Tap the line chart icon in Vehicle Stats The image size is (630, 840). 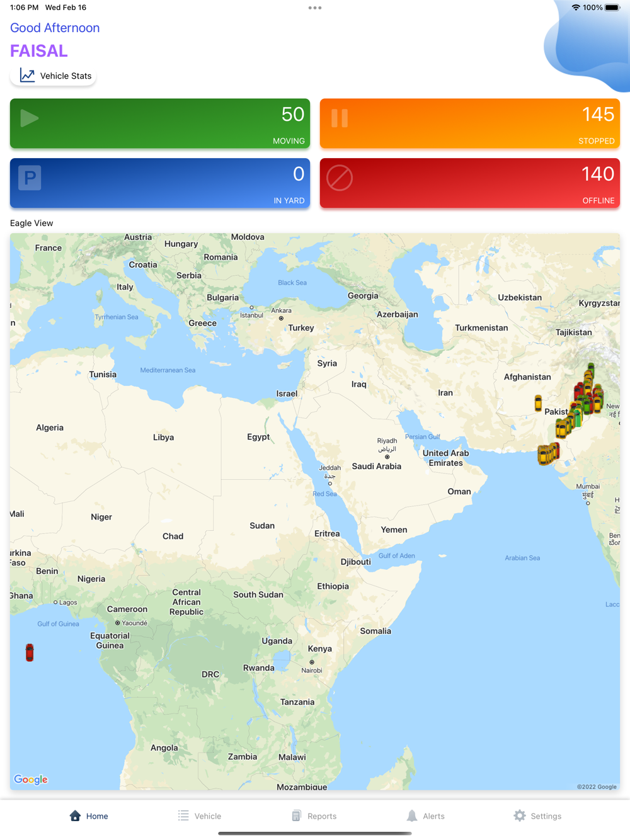[x=27, y=76]
